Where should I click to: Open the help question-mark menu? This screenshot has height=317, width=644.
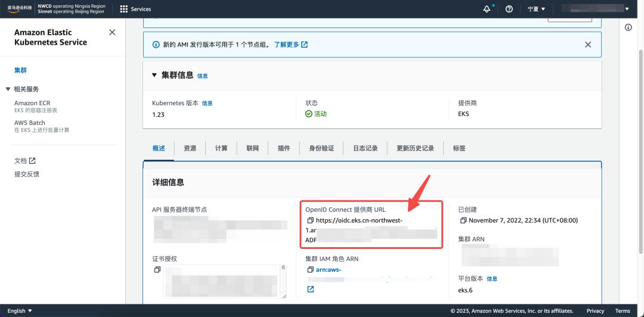[x=509, y=9]
